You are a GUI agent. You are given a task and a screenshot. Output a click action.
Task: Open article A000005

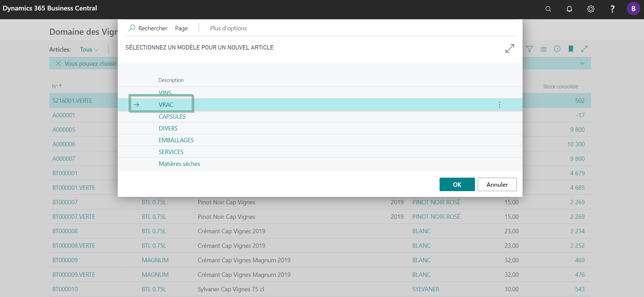coord(64,130)
